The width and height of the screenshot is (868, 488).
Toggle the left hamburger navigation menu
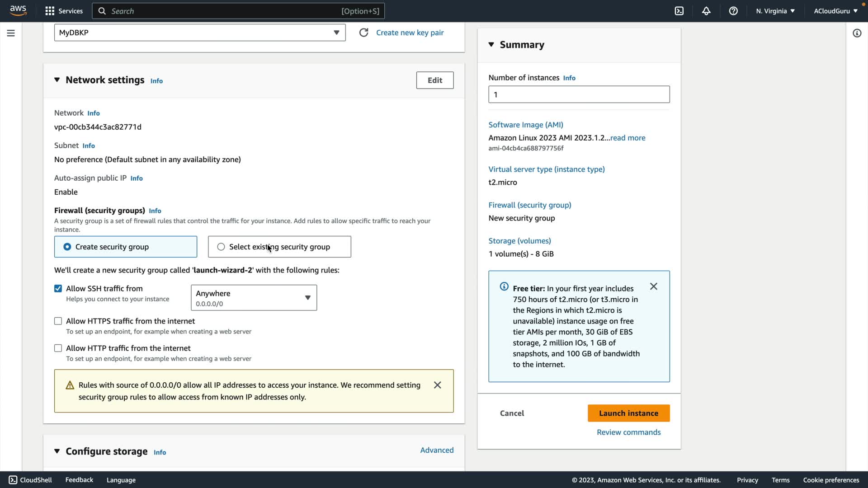11,33
